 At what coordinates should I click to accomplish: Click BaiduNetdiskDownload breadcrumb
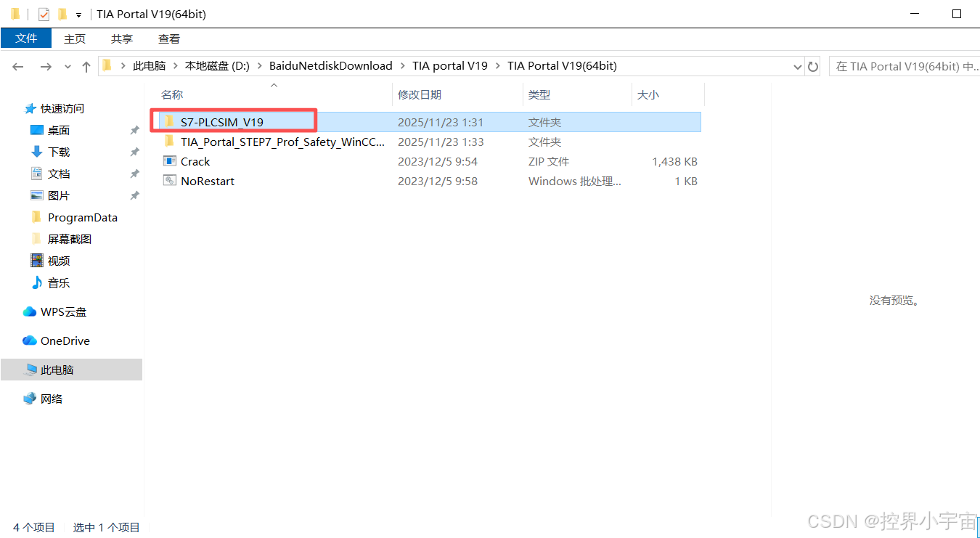pyautogui.click(x=330, y=65)
